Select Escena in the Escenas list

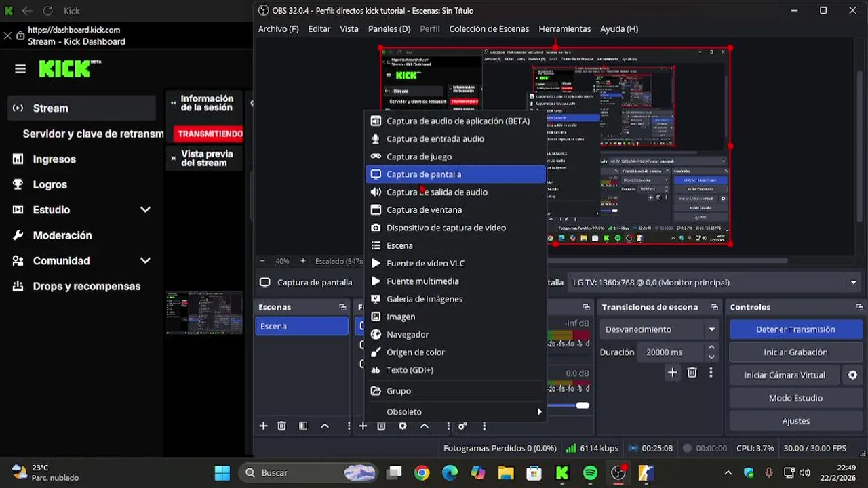(x=302, y=326)
